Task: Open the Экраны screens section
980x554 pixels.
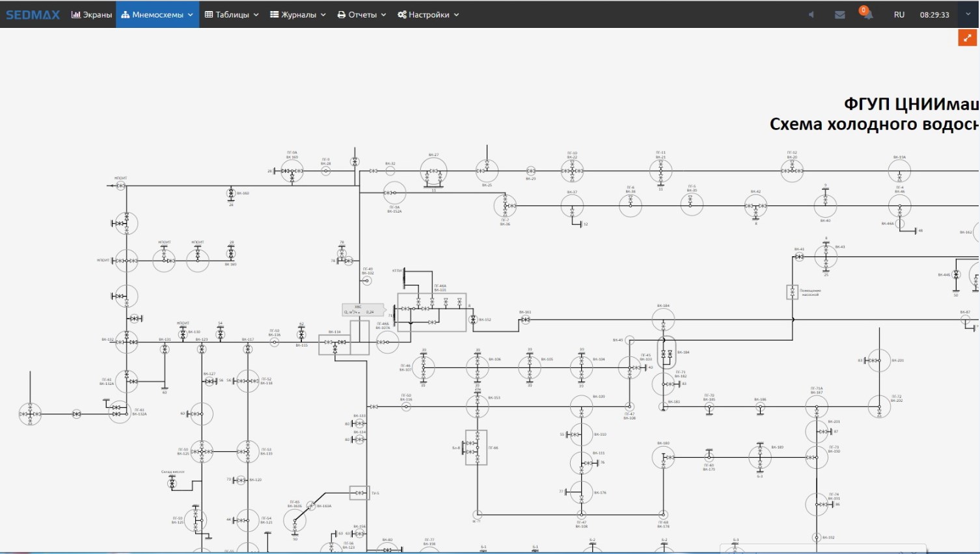Action: [x=92, y=14]
